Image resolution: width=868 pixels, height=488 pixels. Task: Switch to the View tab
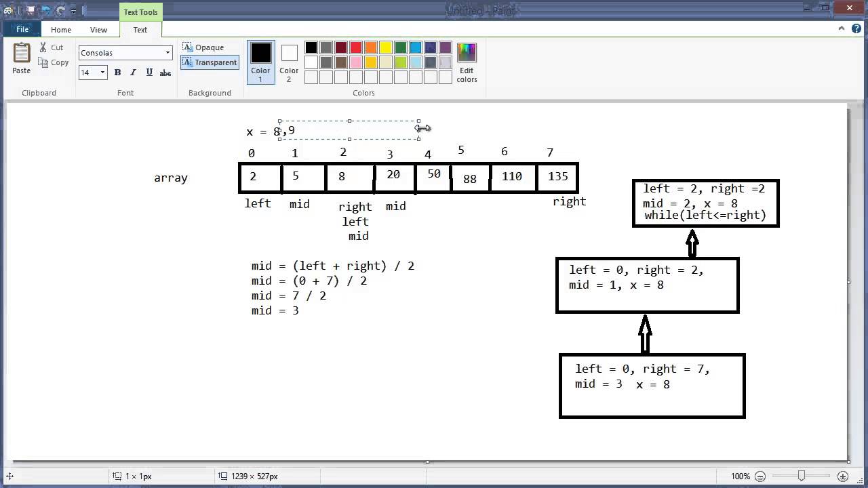[99, 30]
